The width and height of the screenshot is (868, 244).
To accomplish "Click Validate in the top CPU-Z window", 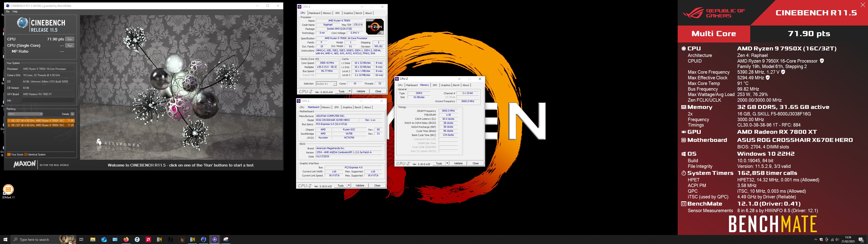I will 361,91.
